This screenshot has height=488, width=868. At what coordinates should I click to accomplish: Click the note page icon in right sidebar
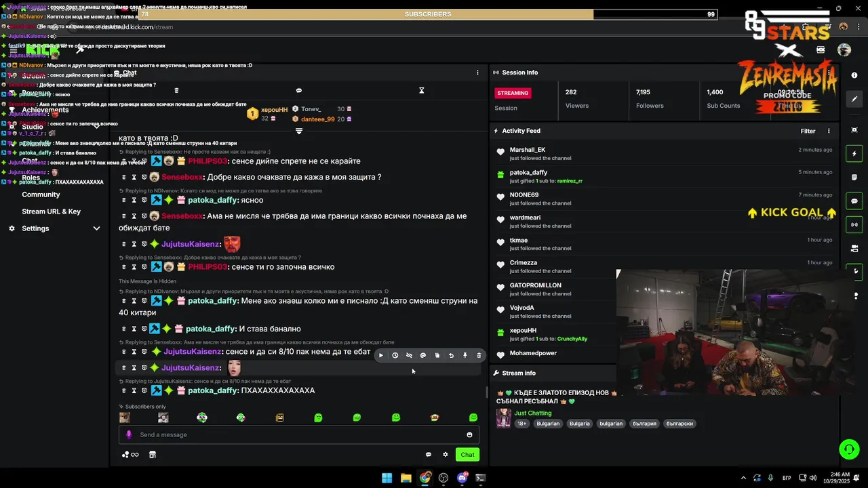854,178
